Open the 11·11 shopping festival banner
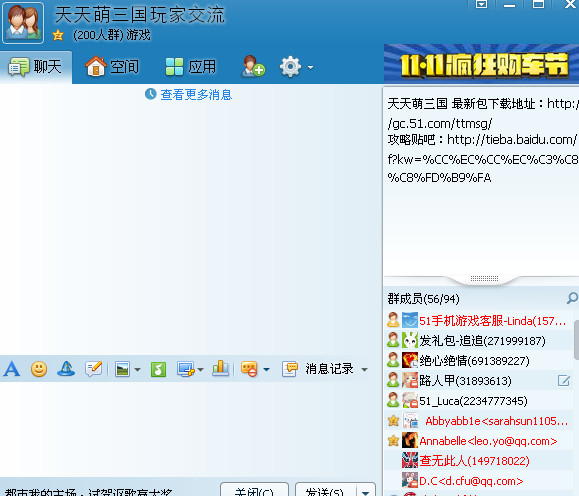The image size is (579, 496). (481, 63)
